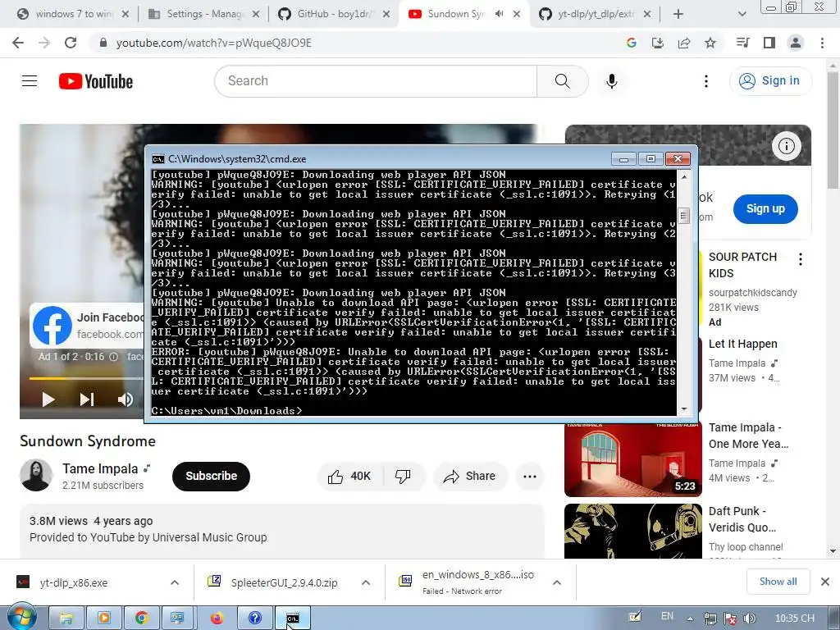Viewport: 840px width, 630px height.
Task: Open Chrome from taskbar
Action: click(141, 619)
